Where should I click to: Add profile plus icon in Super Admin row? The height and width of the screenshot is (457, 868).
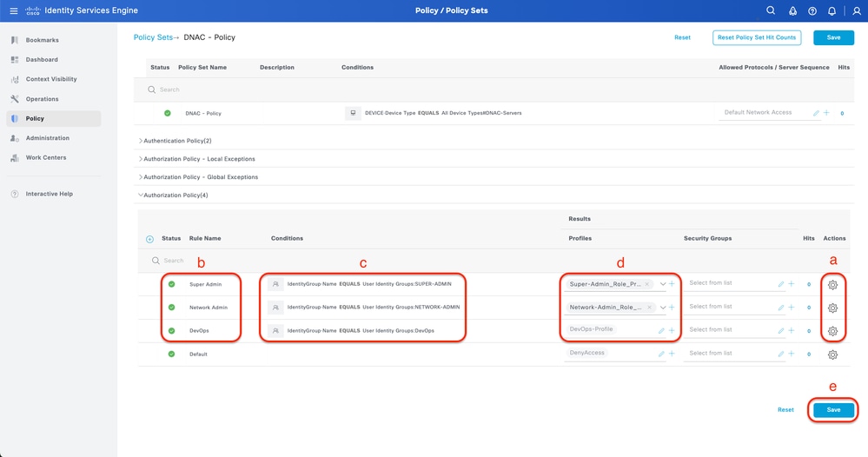672,284
